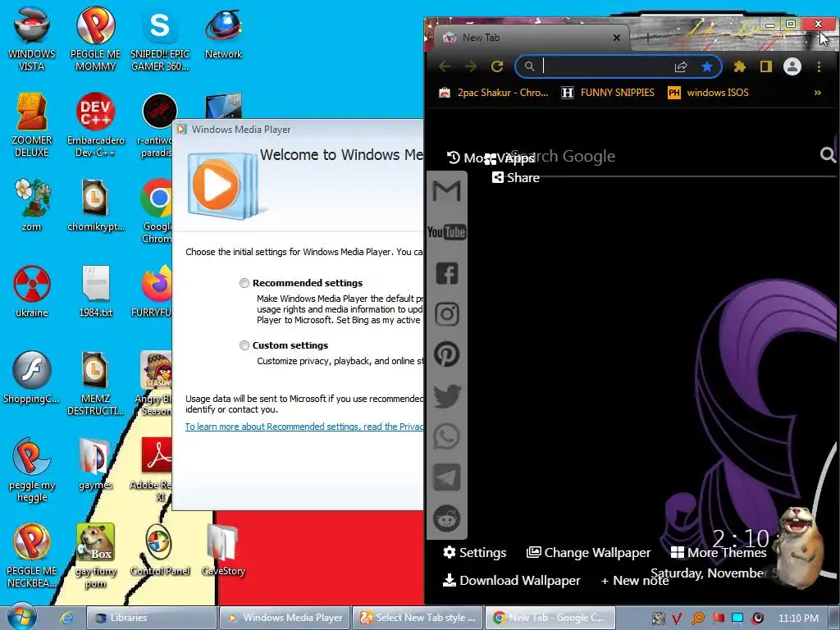Toggle Chrome side panel icon
This screenshot has height=630, width=840.
pos(765,66)
